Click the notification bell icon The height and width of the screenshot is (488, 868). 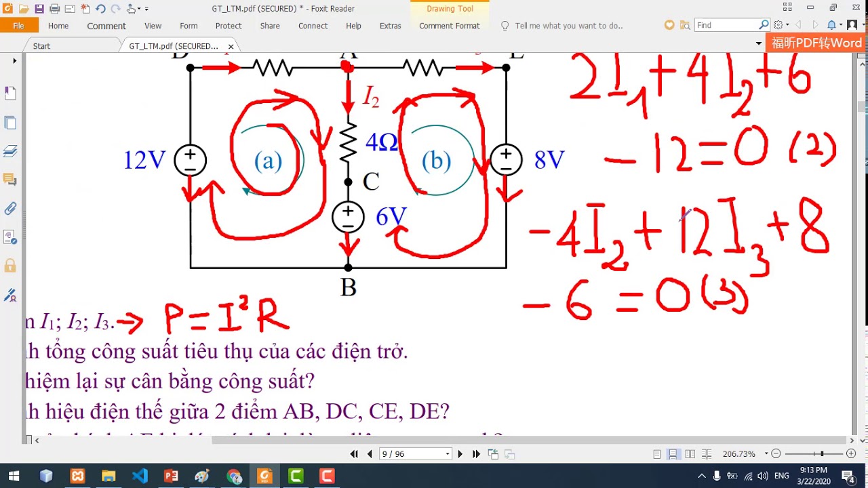(x=831, y=25)
